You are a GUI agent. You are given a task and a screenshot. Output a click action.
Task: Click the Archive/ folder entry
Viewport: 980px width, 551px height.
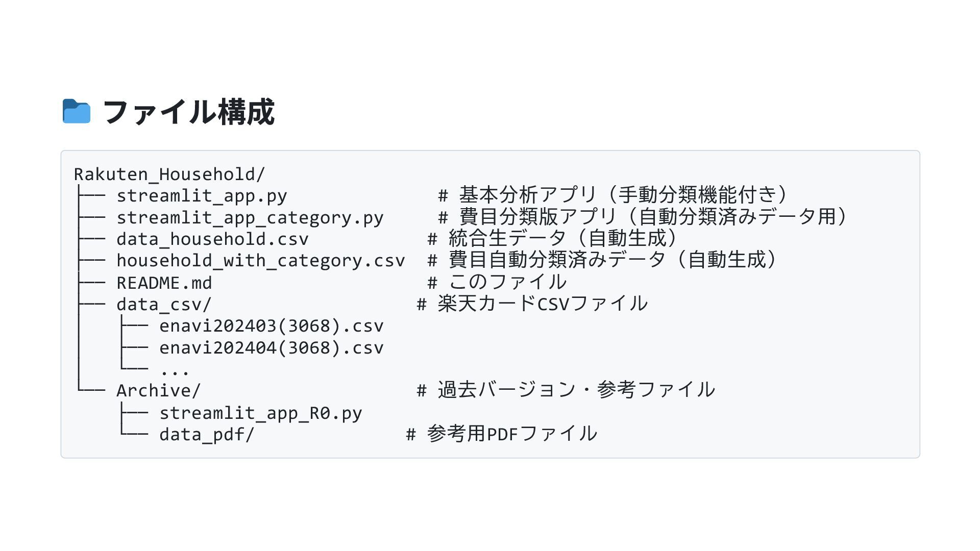pyautogui.click(x=159, y=391)
